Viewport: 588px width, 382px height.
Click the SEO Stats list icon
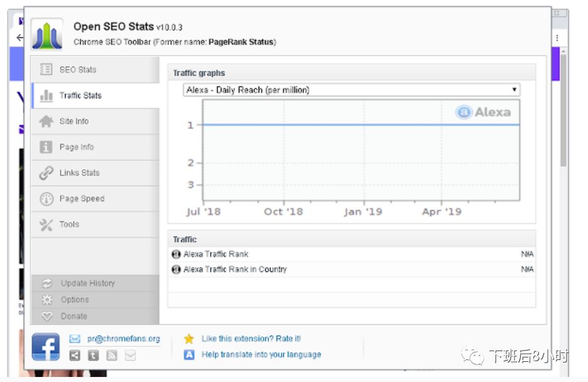coord(46,69)
